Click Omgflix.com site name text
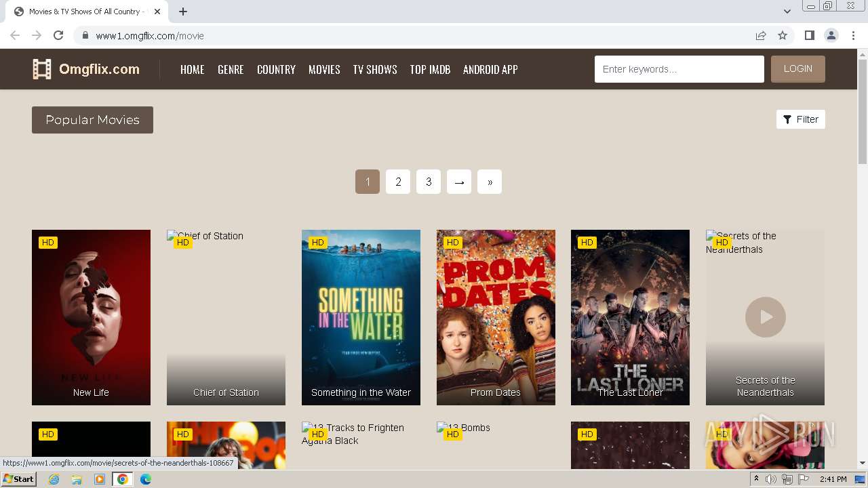Screen dimensions: 868x488 tap(99, 69)
